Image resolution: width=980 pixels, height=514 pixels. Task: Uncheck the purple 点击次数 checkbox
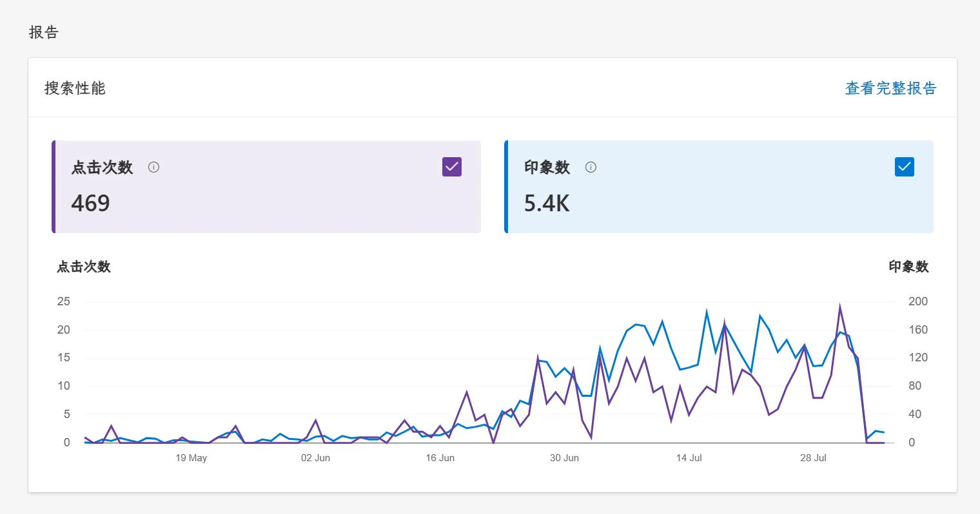pos(452,167)
